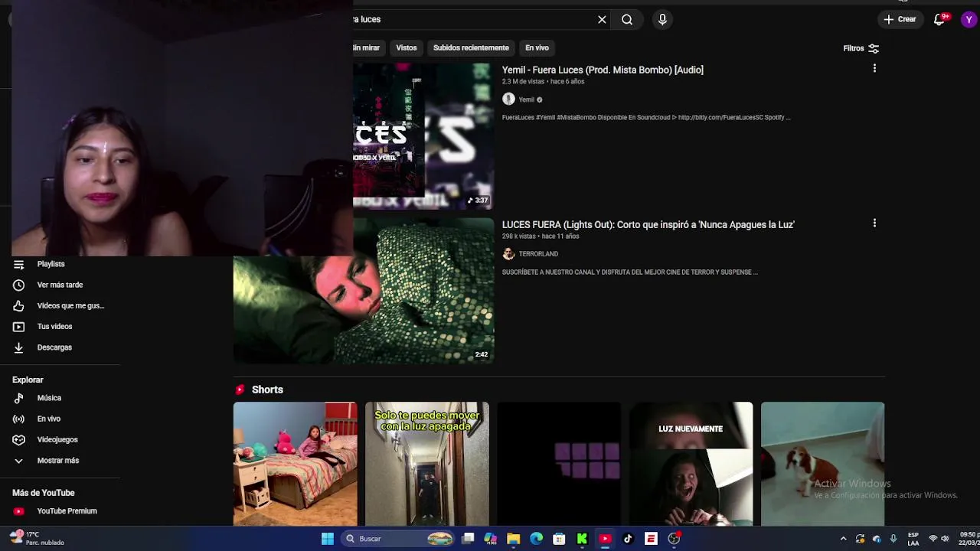The width and height of the screenshot is (980, 551).
Task: Click the YouTube Premium logo icon
Action: click(19, 511)
